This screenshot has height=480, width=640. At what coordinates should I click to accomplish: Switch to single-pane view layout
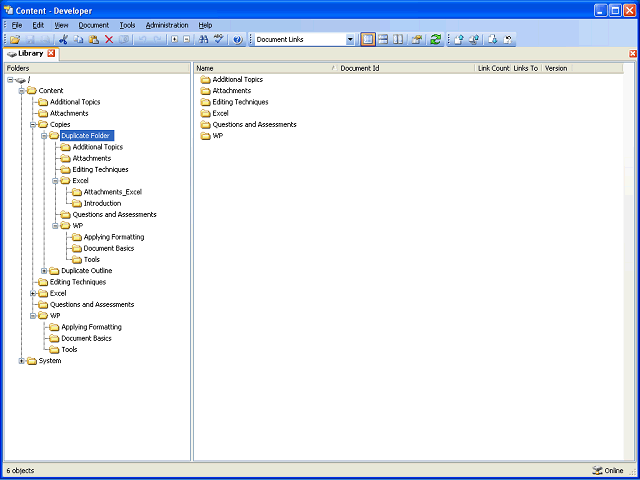[x=368, y=40]
